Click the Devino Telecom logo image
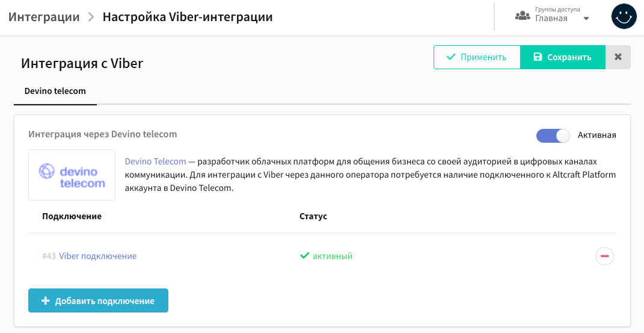 (x=72, y=175)
